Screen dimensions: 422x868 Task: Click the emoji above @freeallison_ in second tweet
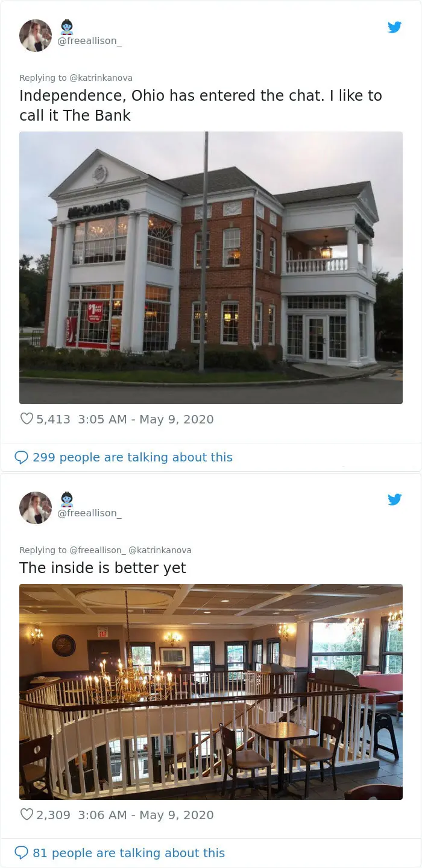tap(67, 499)
